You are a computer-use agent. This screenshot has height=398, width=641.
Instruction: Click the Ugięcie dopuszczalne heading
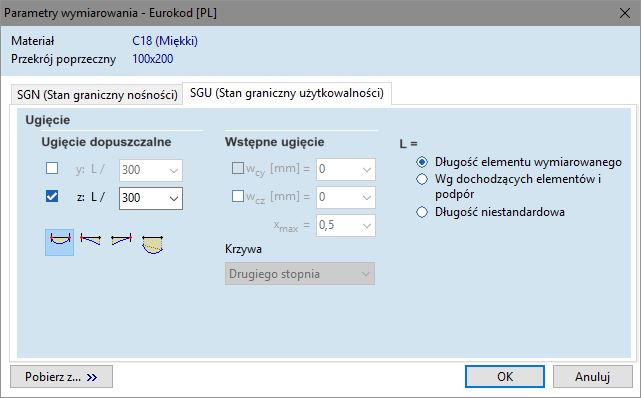point(106,142)
